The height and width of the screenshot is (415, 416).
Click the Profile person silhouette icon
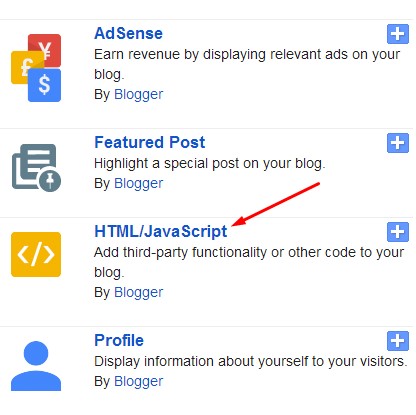36,366
